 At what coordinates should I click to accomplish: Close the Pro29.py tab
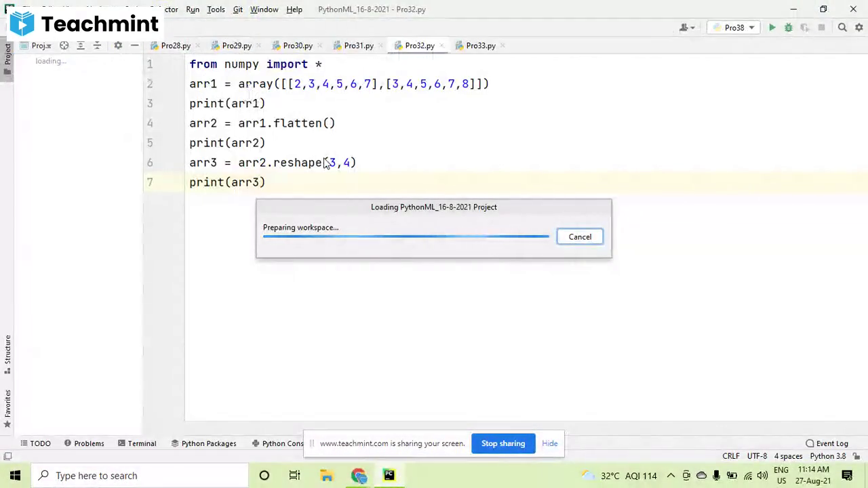tap(258, 46)
